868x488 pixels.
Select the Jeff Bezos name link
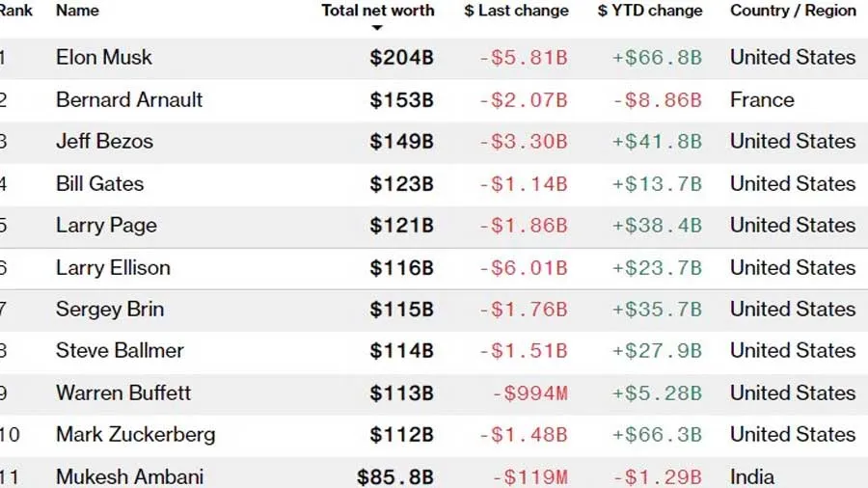click(x=104, y=142)
